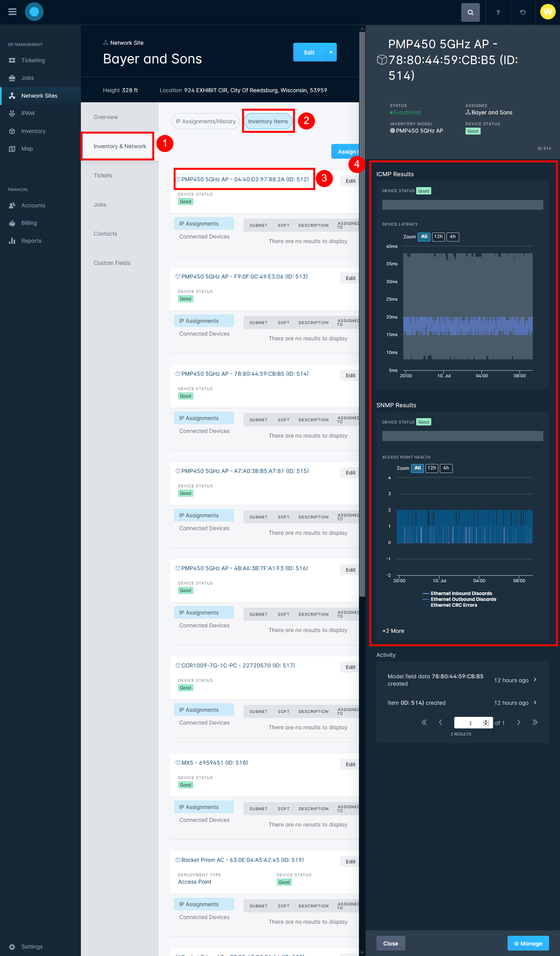Click the search magnifier icon
Viewport: 560px width, 956px height.
pos(470,12)
